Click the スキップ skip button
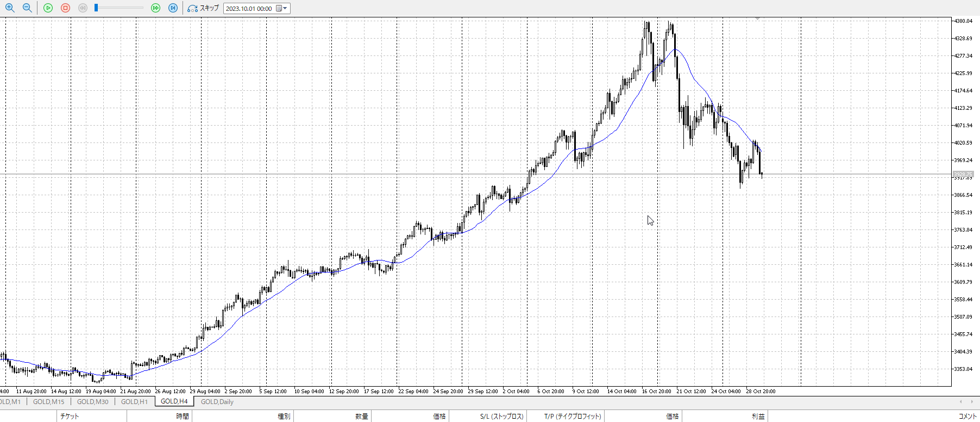 pos(203,8)
